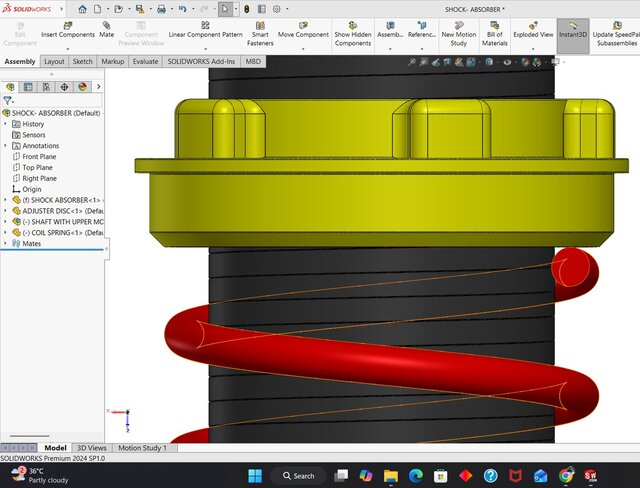Open the Insert Components dropdown arrow
640x488 pixels.
pos(68,49)
